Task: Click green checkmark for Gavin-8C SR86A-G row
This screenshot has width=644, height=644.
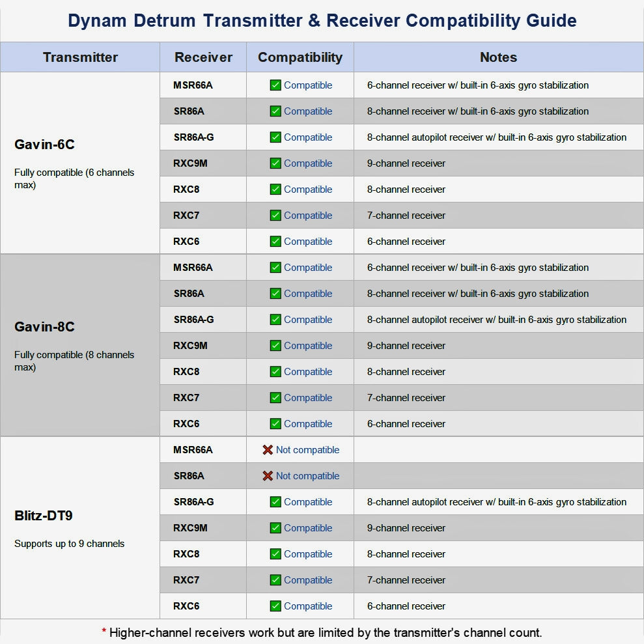Action: pos(275,320)
